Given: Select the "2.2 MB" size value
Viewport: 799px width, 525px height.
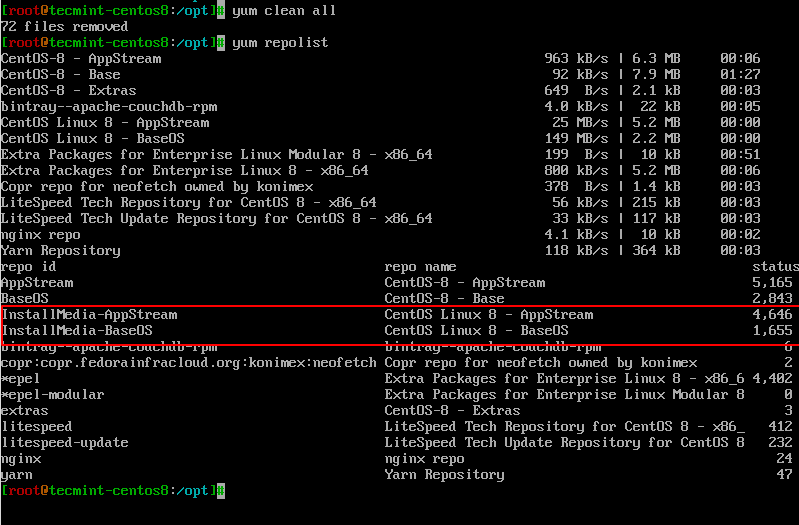Looking at the screenshot, I should point(656,139).
